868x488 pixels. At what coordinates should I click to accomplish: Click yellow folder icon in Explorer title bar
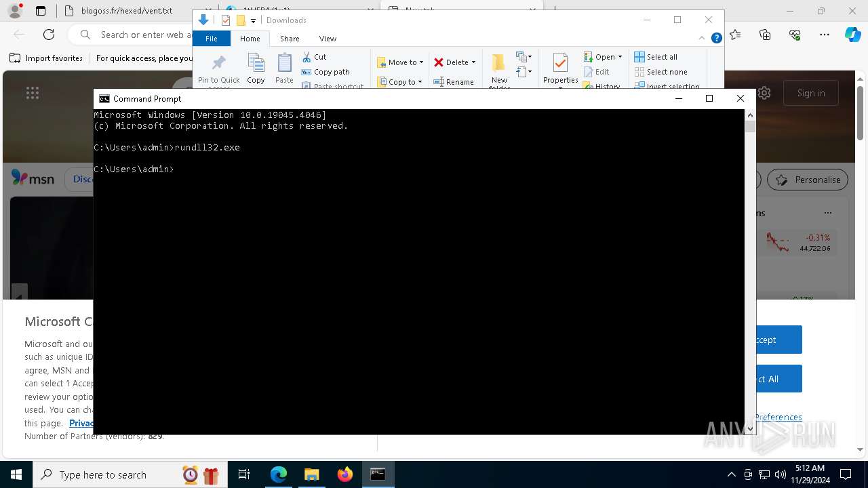pos(241,20)
